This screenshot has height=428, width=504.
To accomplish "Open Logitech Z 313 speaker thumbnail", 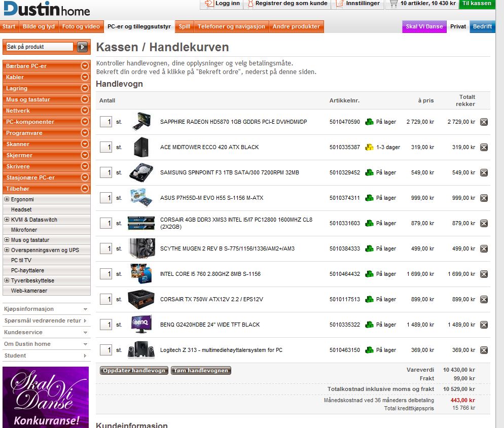I will (141, 350).
